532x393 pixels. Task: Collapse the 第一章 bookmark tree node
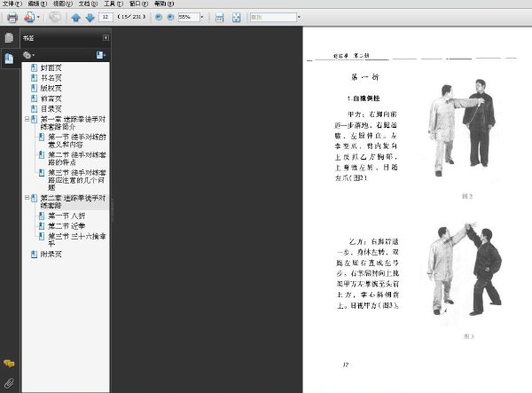click(x=27, y=119)
